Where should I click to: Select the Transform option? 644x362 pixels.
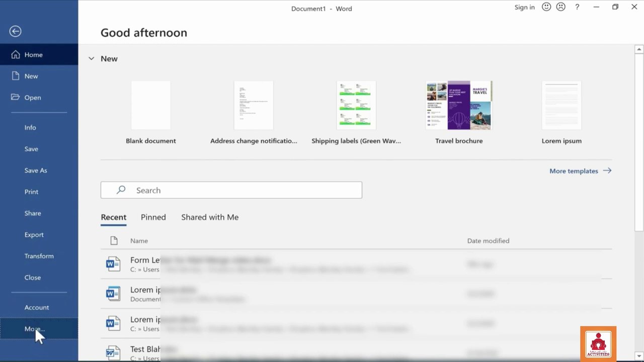(39, 256)
